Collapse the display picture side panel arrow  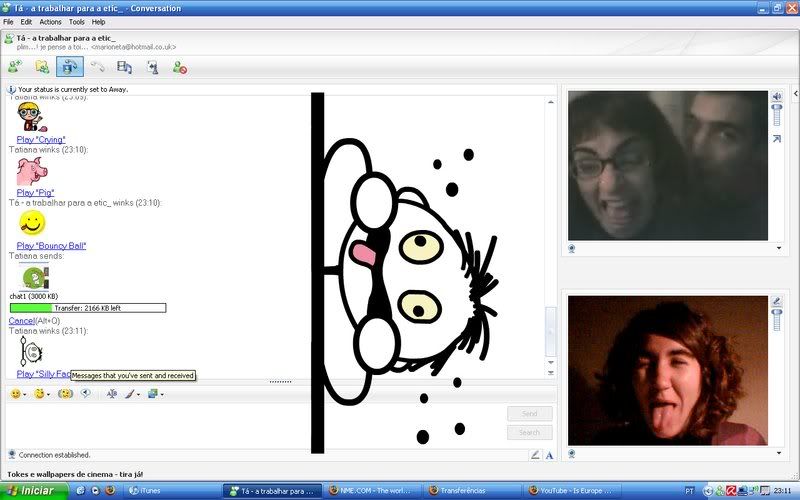795,94
